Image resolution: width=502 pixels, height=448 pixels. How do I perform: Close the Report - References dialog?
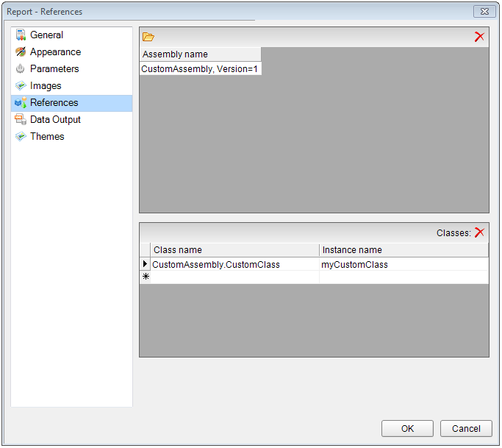(x=483, y=12)
